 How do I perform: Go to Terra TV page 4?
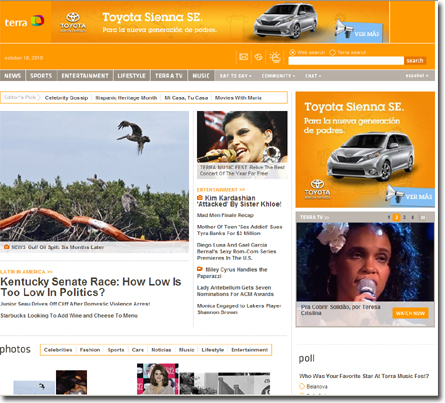413,217
